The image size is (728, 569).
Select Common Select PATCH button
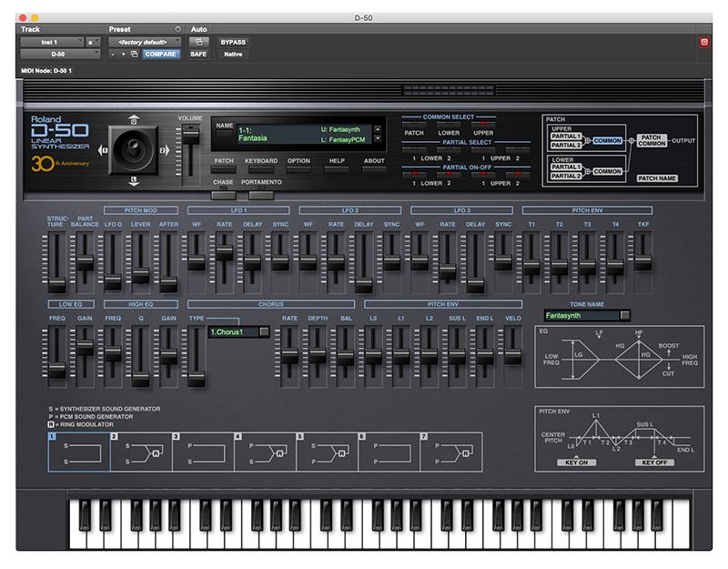[x=414, y=125]
